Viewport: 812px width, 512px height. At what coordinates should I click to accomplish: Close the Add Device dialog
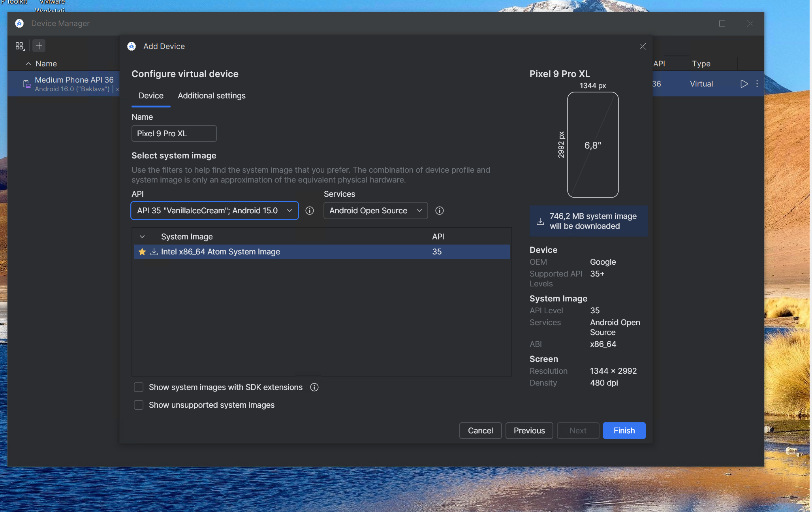point(643,47)
